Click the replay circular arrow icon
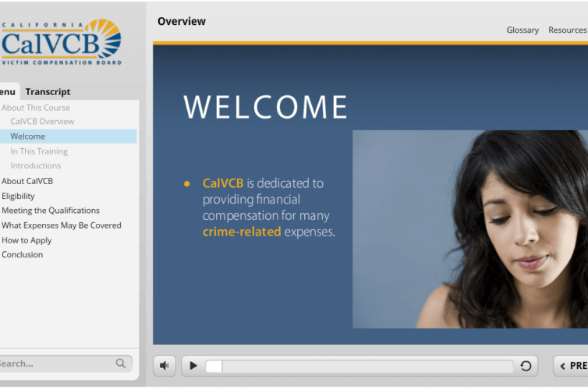The height and width of the screenshot is (390, 588). (526, 366)
